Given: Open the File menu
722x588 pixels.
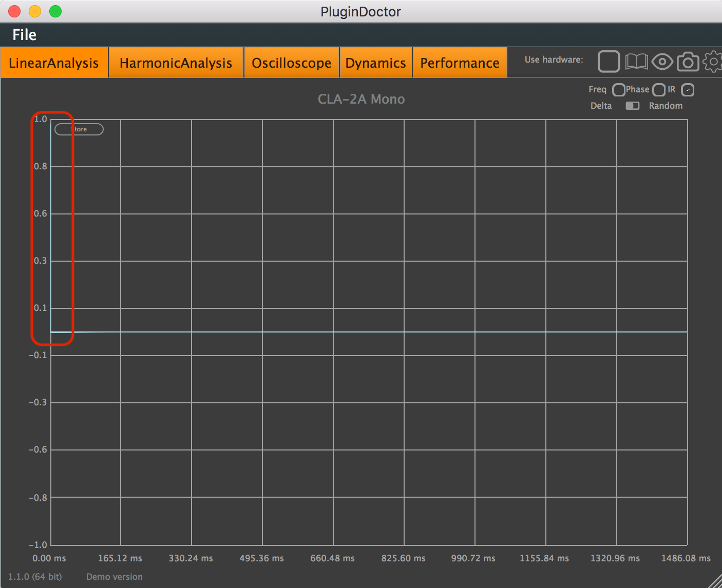Looking at the screenshot, I should tap(24, 35).
